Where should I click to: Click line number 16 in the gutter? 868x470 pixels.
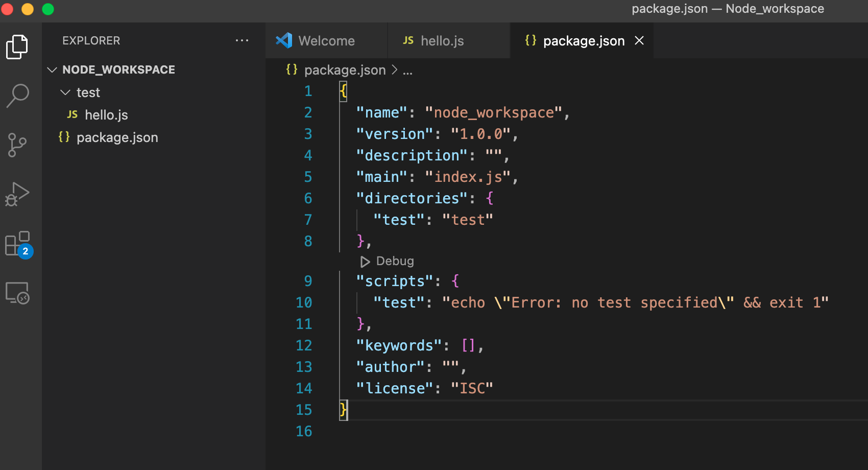pos(304,431)
